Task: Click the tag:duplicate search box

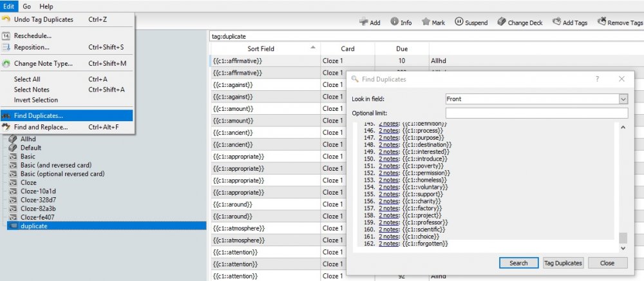Action: coord(425,36)
